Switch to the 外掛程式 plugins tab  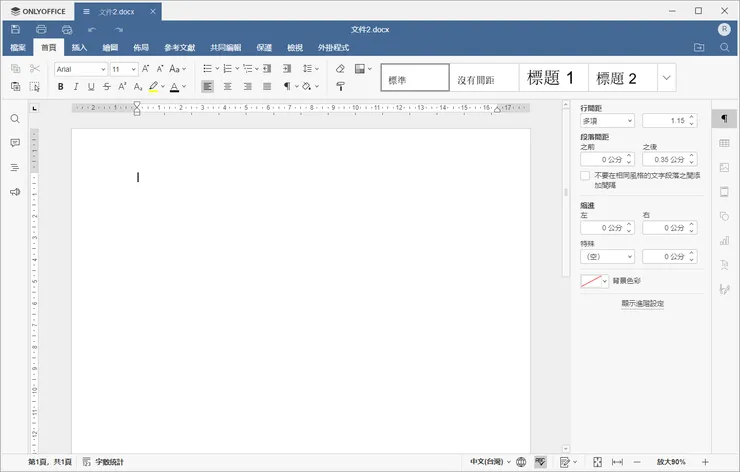pos(333,47)
